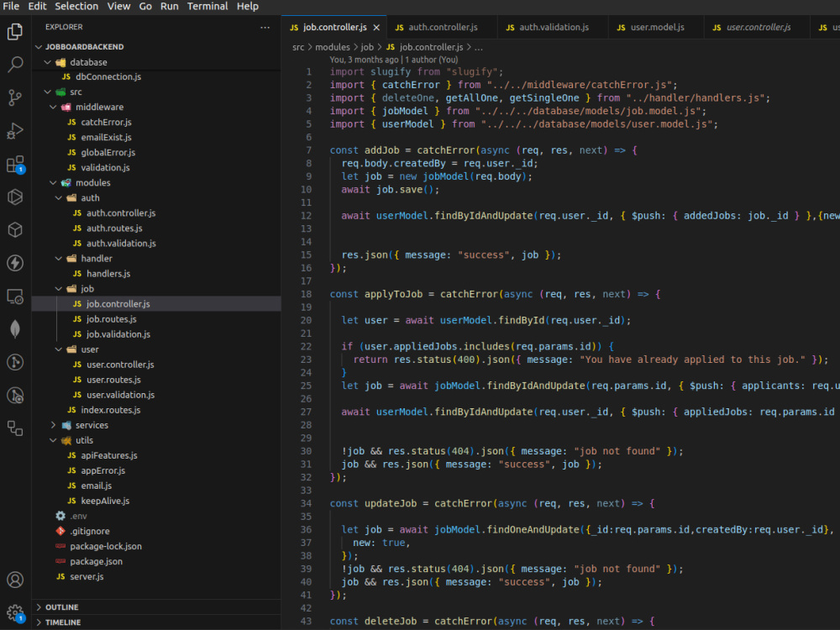Collapse the src folder

[48, 92]
